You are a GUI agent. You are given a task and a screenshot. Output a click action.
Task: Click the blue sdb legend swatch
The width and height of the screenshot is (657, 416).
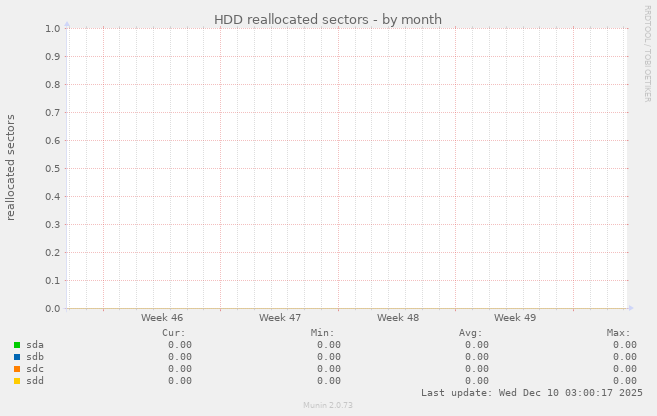pos(17,357)
